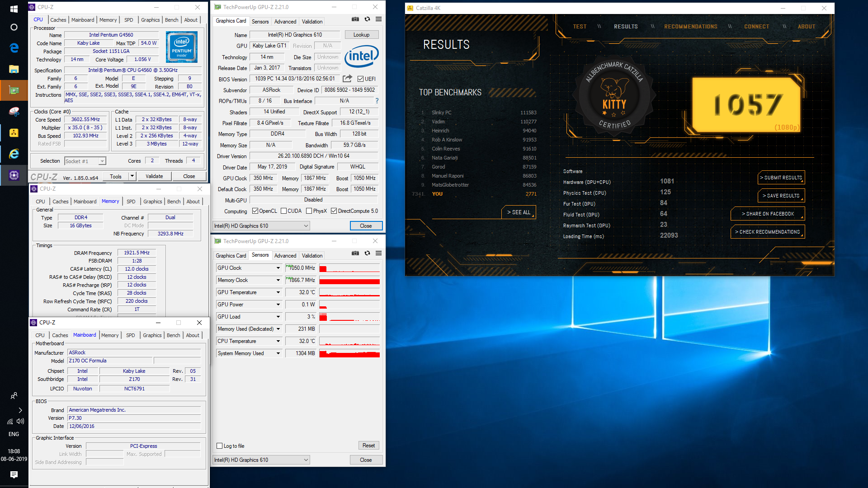Open Graphics tab in CPU-Z Mainboard window
The width and height of the screenshot is (868, 488).
coord(152,335)
